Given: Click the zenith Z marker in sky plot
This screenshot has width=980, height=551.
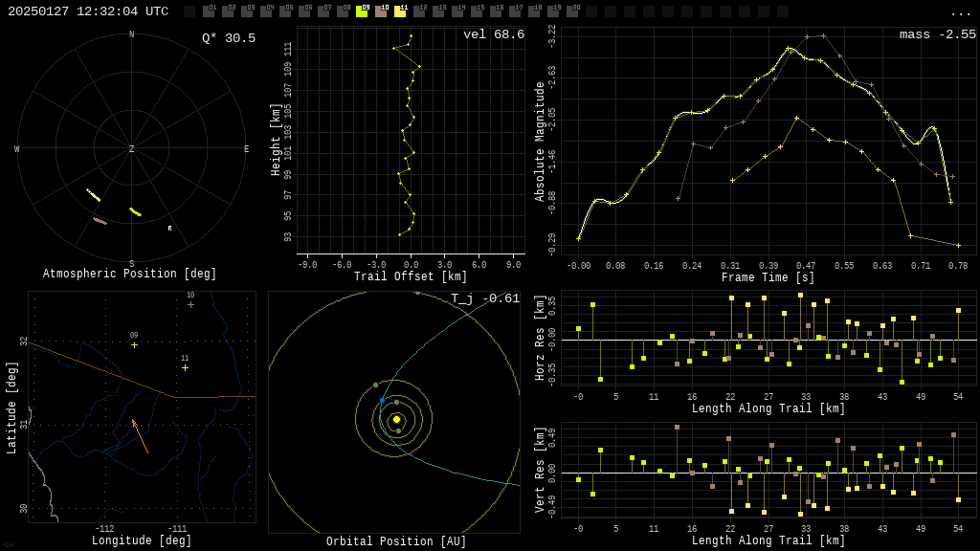Looking at the screenshot, I should (132, 149).
